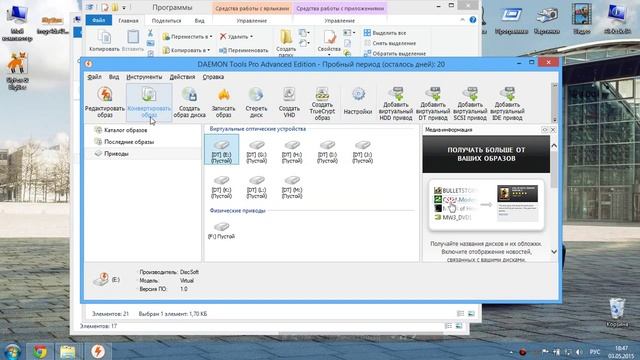Open the Справка menu

(x=213, y=77)
